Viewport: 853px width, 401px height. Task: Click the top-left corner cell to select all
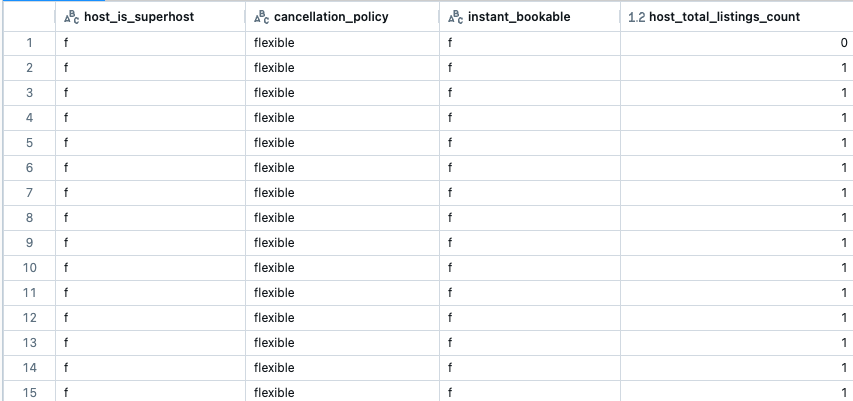point(27,18)
